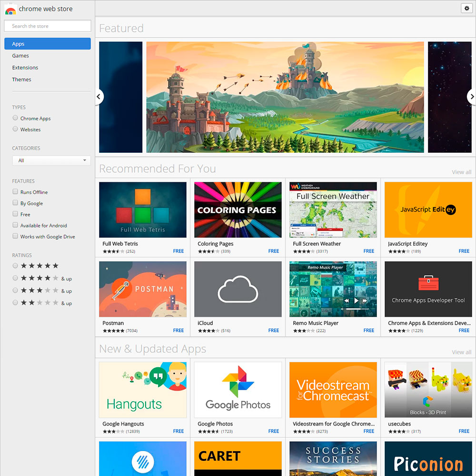Click the Search the store field
The image size is (476, 476).
pyautogui.click(x=47, y=26)
